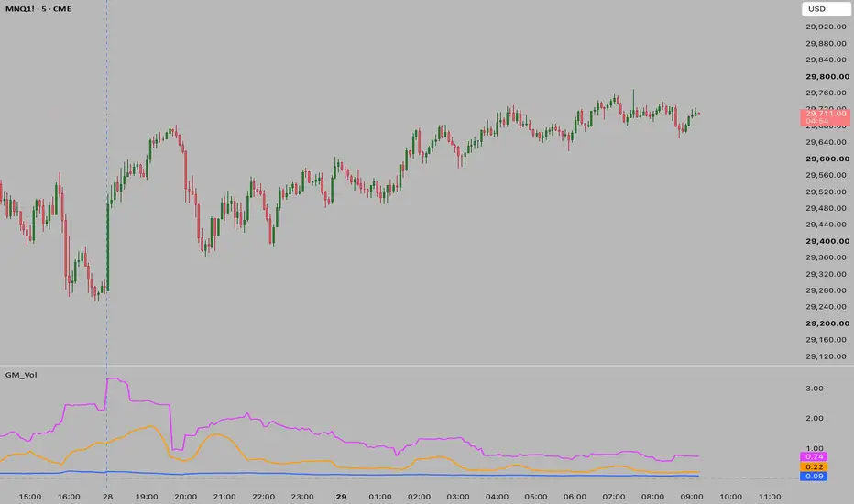Click the 29,120.00 price axis label
Image resolution: width=854 pixels, height=504 pixels.
827,356
